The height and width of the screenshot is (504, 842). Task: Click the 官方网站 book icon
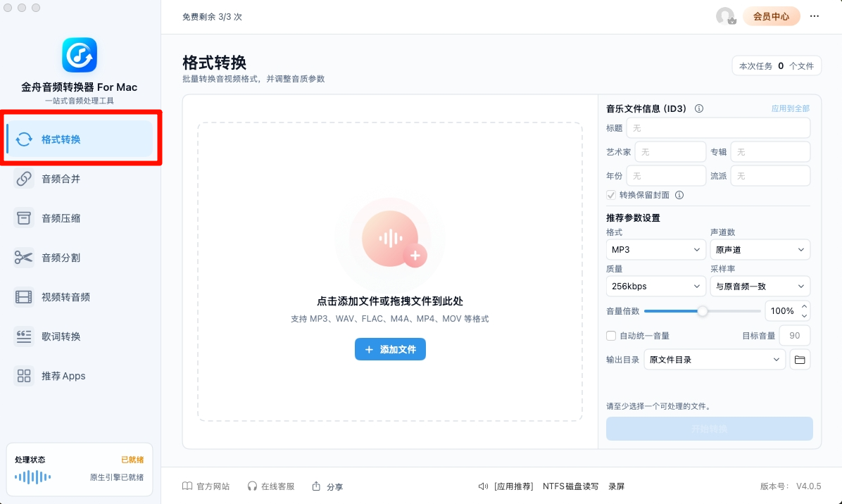click(187, 486)
